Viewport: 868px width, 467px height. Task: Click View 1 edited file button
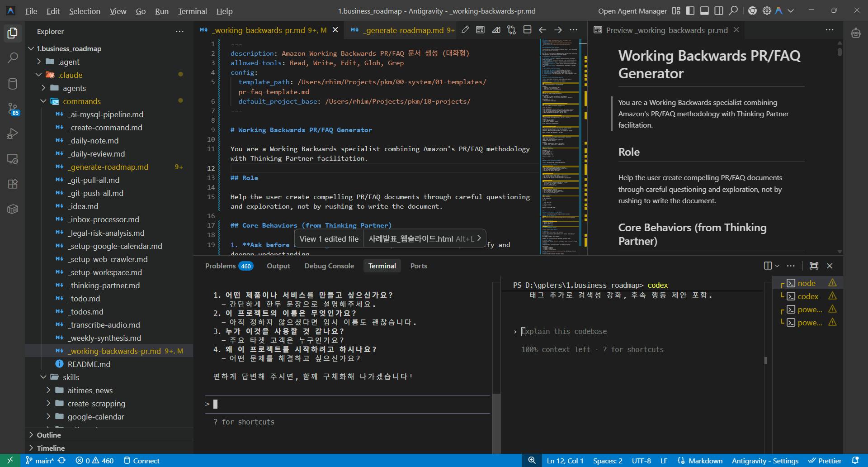pos(329,239)
